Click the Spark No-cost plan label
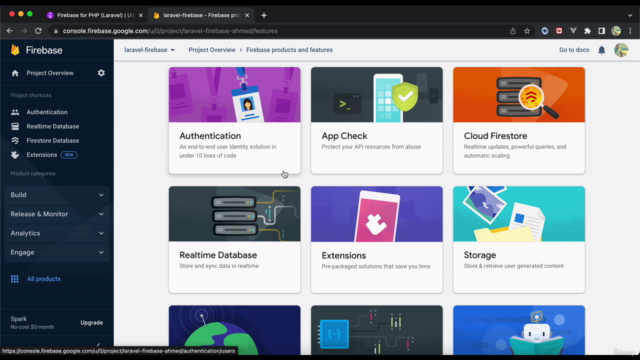 pos(32,322)
